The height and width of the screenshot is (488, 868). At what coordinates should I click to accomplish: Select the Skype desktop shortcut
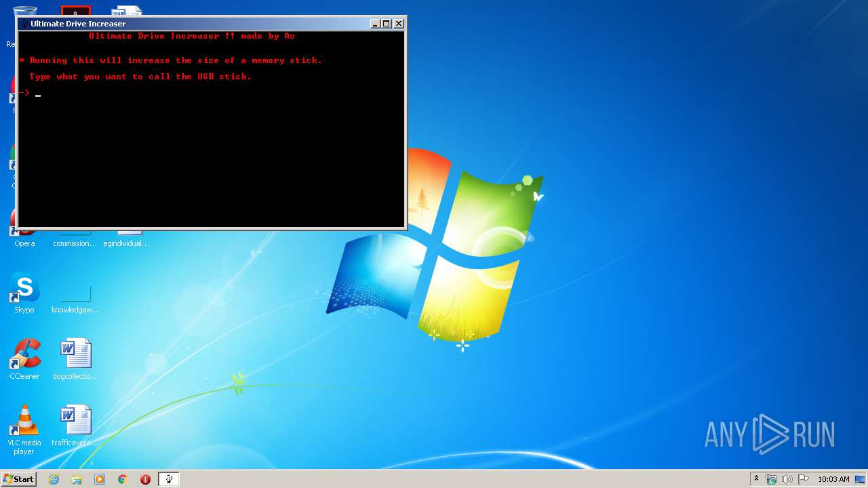pyautogui.click(x=24, y=293)
